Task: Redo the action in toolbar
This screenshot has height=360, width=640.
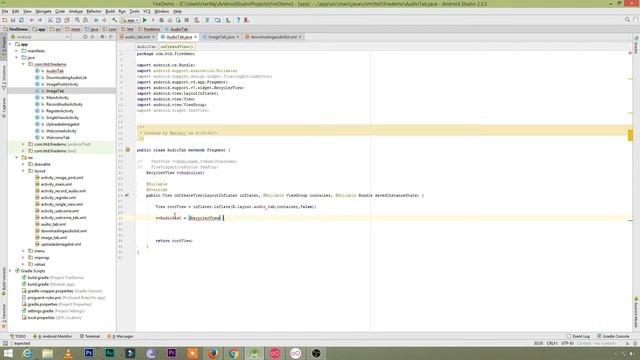Action: click(x=40, y=20)
